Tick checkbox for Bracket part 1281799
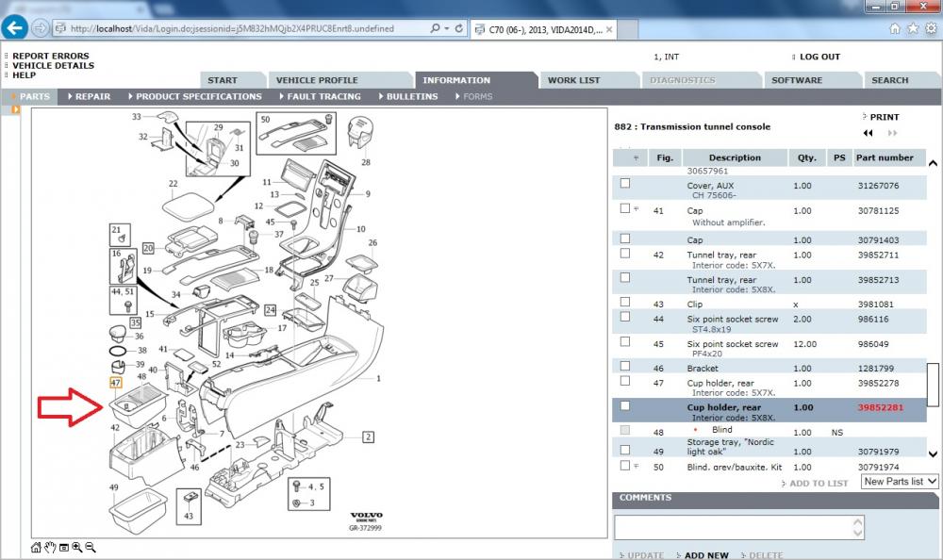 click(x=625, y=366)
